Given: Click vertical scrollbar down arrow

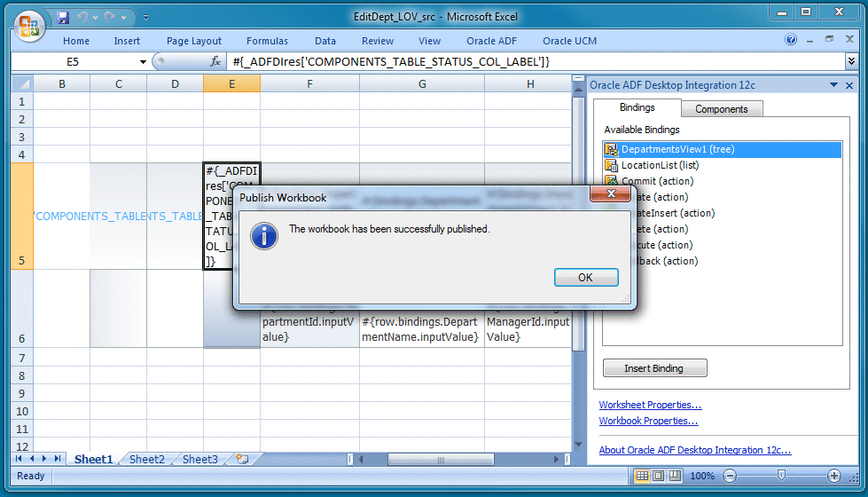Looking at the screenshot, I should [578, 445].
